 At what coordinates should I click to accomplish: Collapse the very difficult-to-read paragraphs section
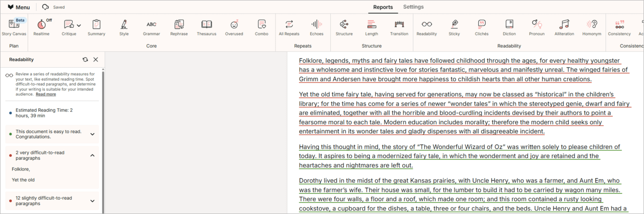coord(92,155)
